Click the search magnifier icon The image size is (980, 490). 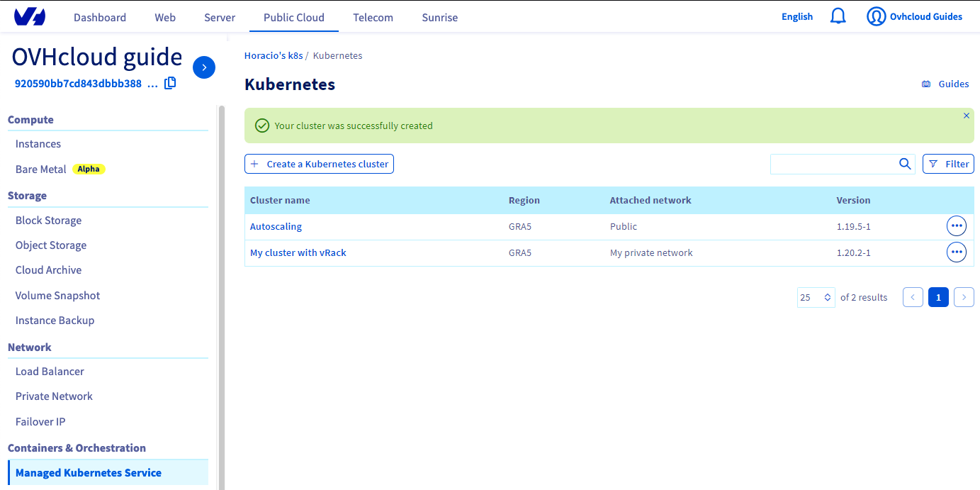coord(905,164)
